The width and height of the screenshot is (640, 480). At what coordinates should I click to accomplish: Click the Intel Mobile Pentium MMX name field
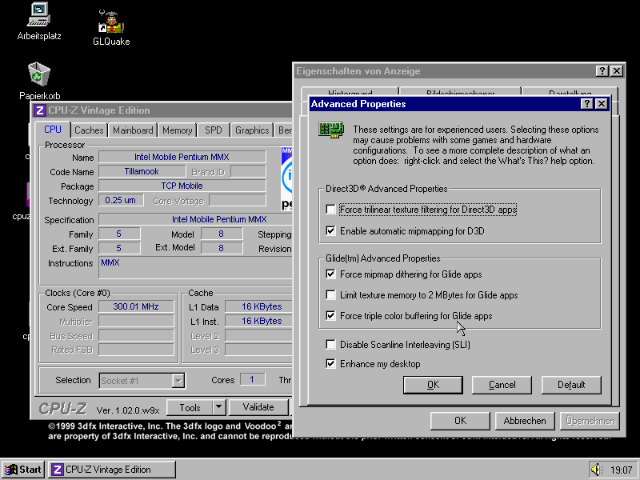[x=182, y=157]
